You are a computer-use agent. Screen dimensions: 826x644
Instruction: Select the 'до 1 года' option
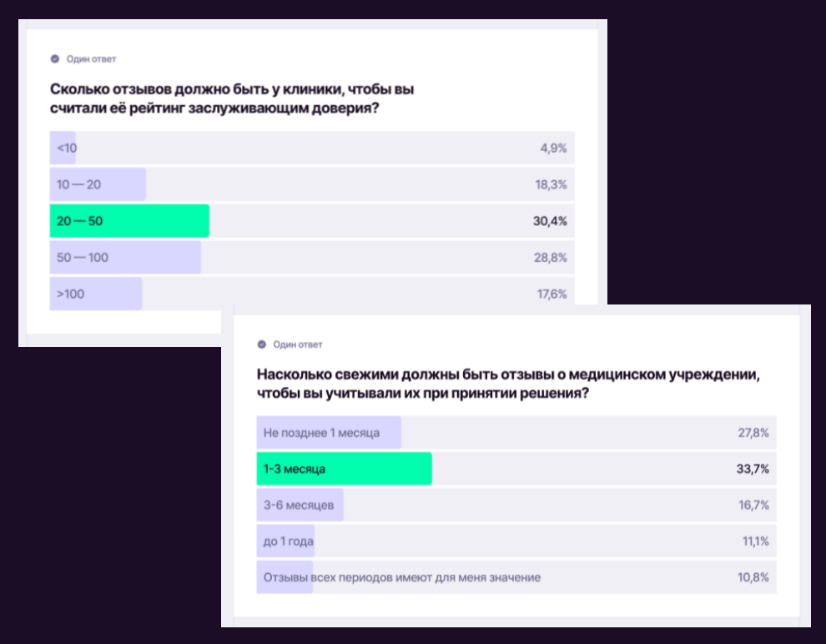click(288, 542)
